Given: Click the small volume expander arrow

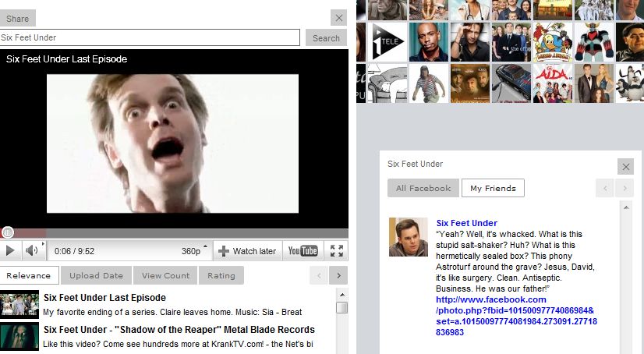Looking at the screenshot, I should (x=43, y=244).
